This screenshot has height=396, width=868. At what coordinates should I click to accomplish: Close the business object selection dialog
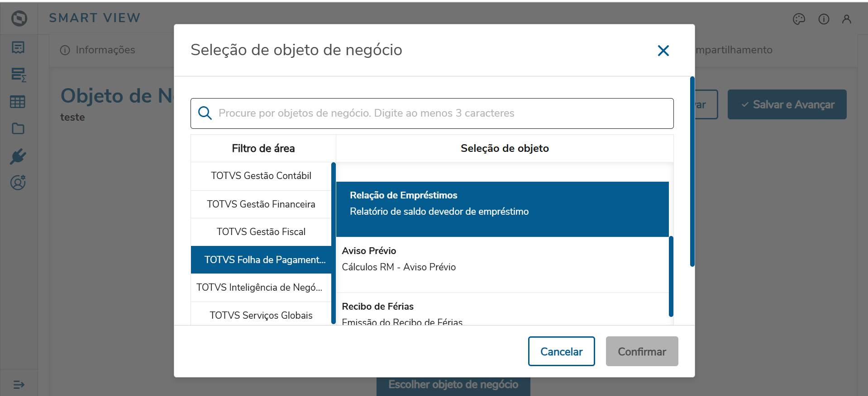663,51
